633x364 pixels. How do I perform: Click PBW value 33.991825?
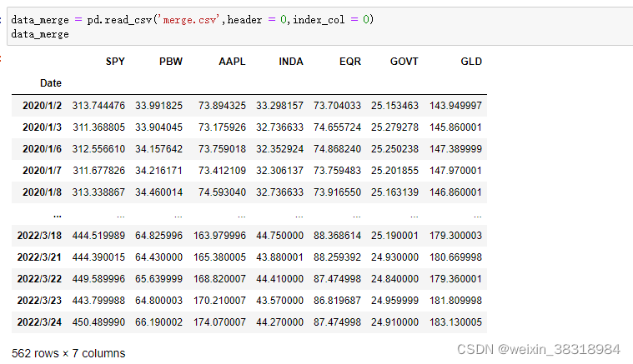pyautogui.click(x=158, y=106)
